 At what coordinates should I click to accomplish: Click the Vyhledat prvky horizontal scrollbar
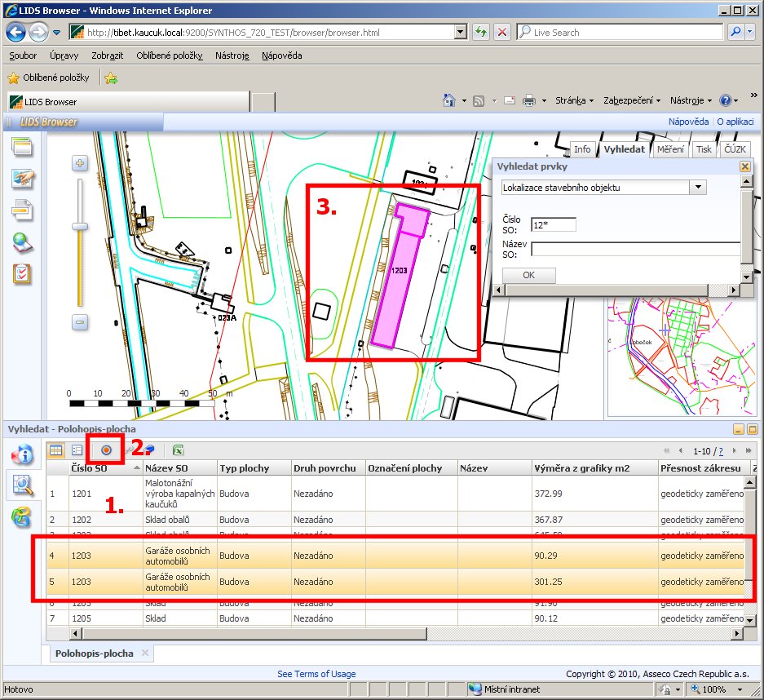(x=607, y=290)
